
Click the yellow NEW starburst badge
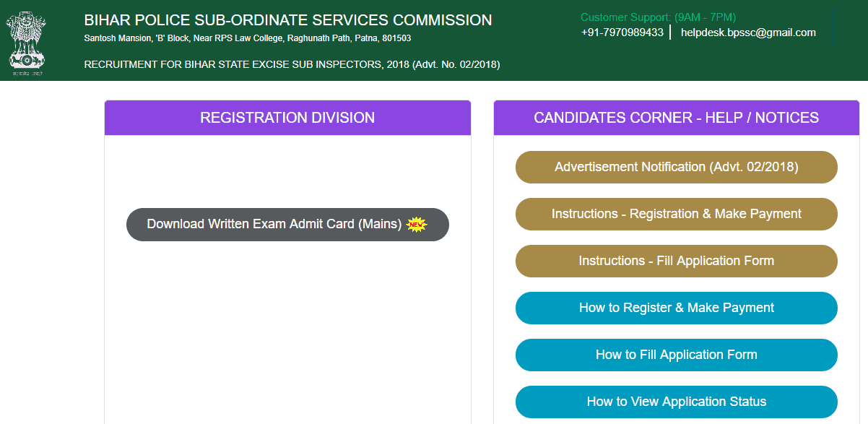coord(416,225)
